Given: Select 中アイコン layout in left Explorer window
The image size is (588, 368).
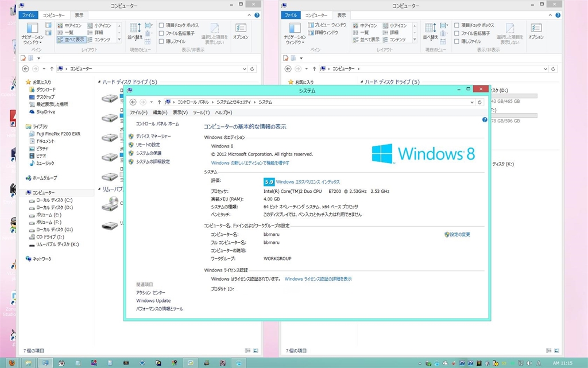Looking at the screenshot, I should (x=69, y=25).
